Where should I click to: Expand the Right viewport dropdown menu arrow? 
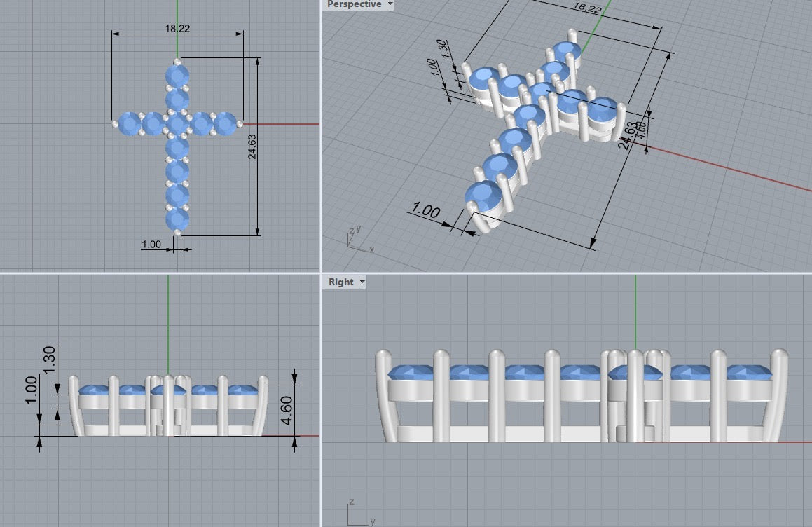[362, 282]
